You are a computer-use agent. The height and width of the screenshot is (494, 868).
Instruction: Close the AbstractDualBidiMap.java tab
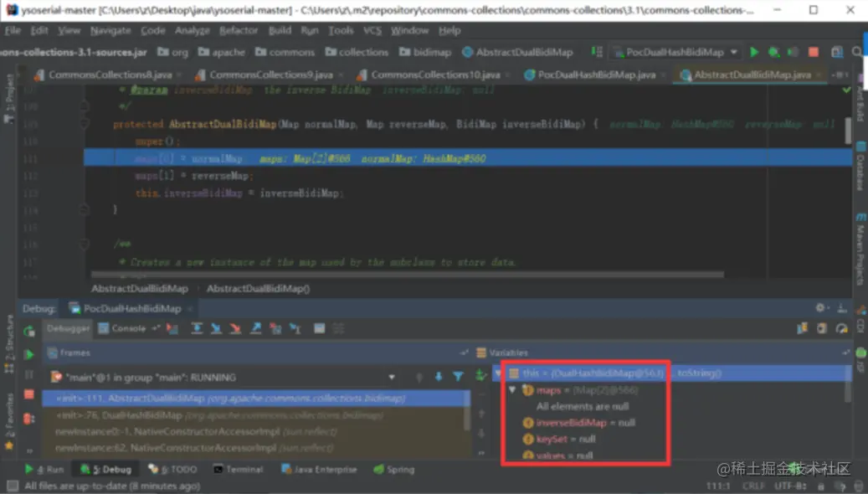(818, 75)
